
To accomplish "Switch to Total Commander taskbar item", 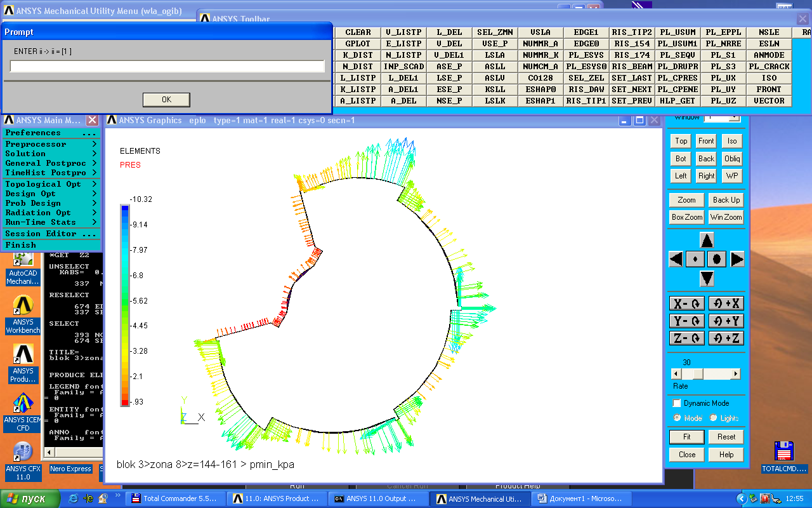I will click(175, 498).
